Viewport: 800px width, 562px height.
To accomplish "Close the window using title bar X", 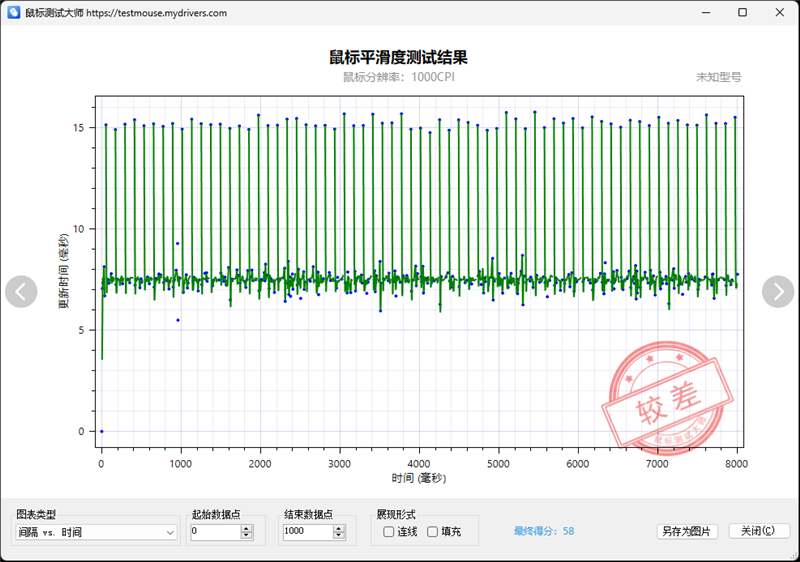I will (x=780, y=13).
